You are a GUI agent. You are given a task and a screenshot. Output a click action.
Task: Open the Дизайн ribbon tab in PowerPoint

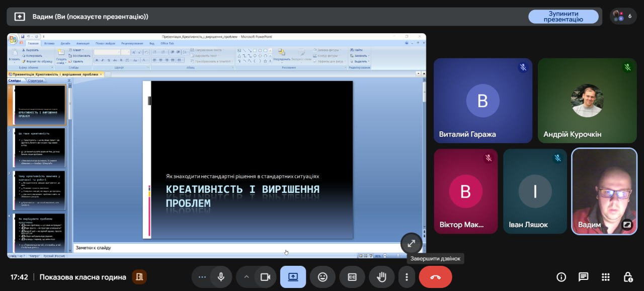click(65, 43)
